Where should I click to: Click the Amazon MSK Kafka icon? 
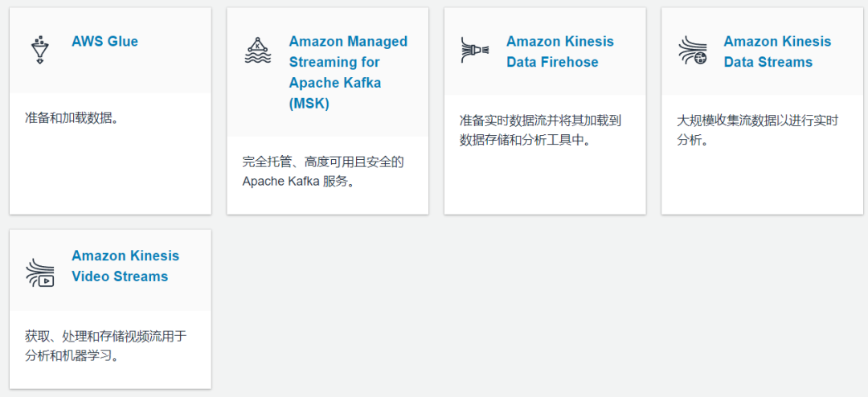point(256,50)
